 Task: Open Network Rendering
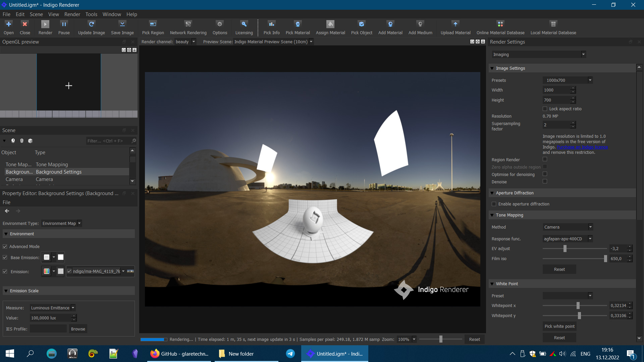188,24
